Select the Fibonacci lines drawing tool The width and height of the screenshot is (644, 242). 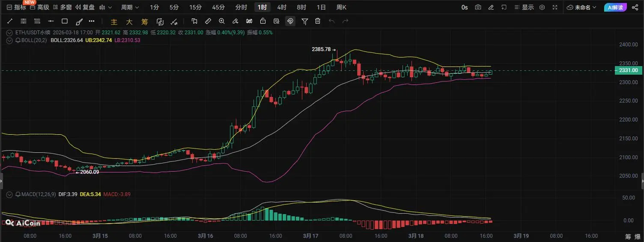point(24,21)
